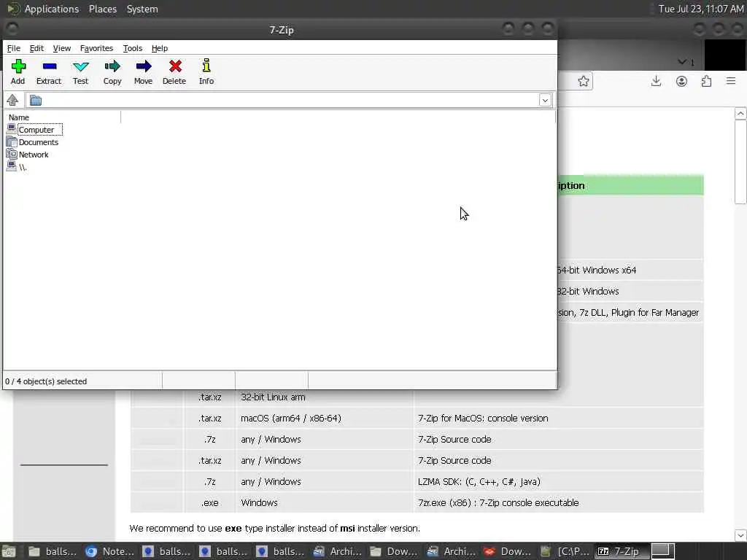Switch to [C:\P... taskbar window

pos(565,551)
